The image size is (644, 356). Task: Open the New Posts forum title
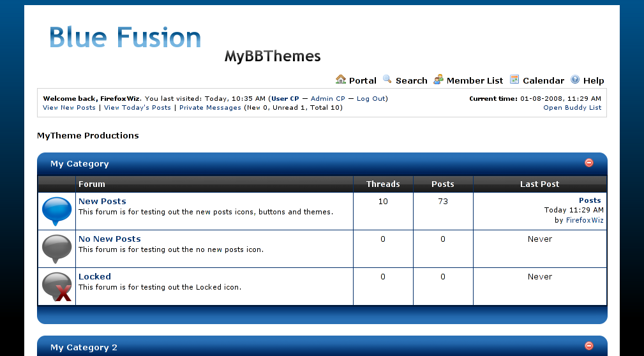102,201
